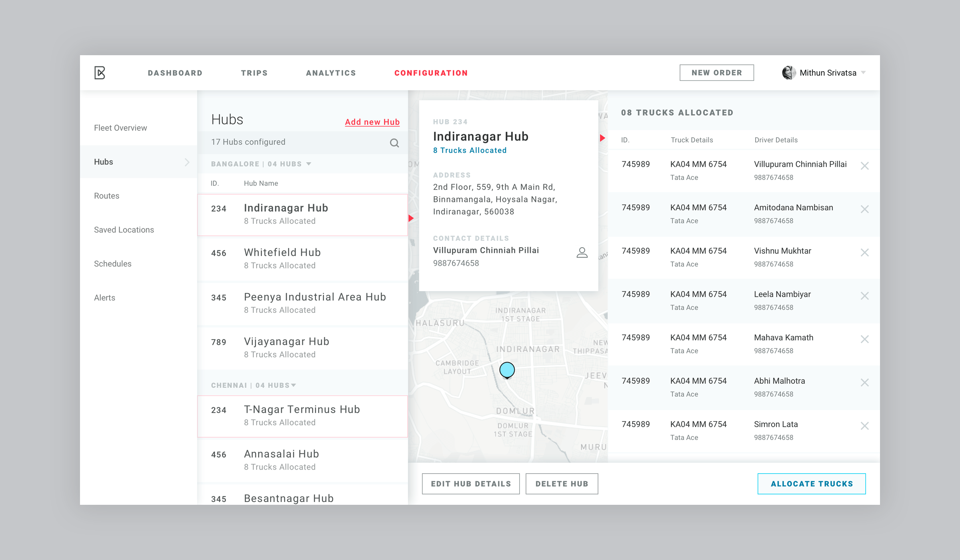
Task: Select the Routes item in the sidebar
Action: click(x=106, y=195)
